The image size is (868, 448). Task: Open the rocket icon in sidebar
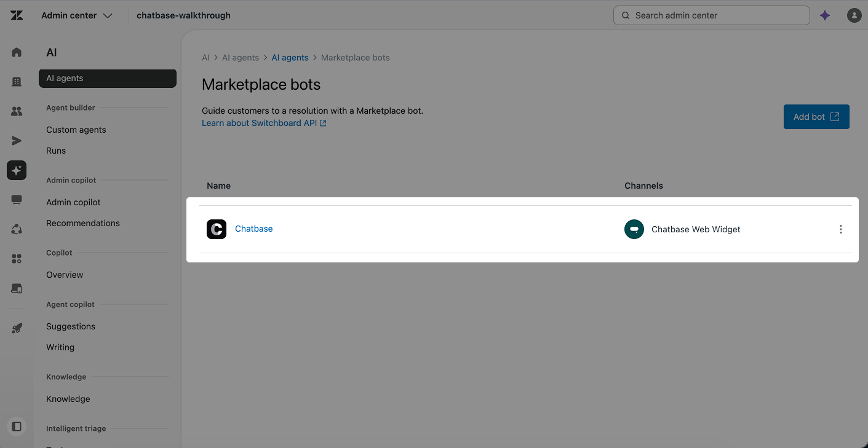click(17, 328)
